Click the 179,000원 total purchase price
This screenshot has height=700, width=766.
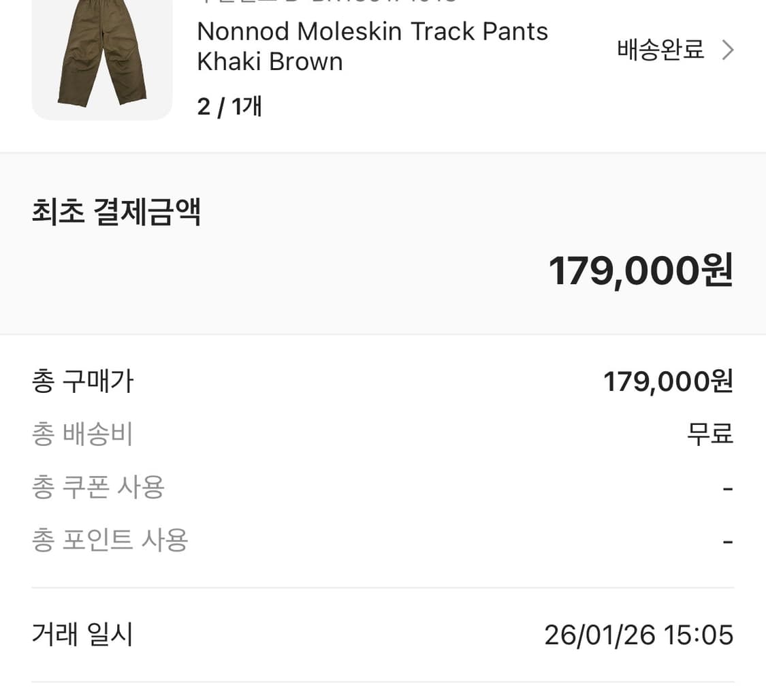667,381
